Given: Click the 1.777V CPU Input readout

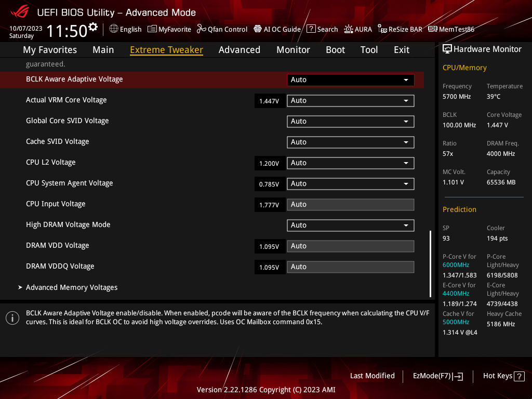Looking at the screenshot, I should 270,205.
